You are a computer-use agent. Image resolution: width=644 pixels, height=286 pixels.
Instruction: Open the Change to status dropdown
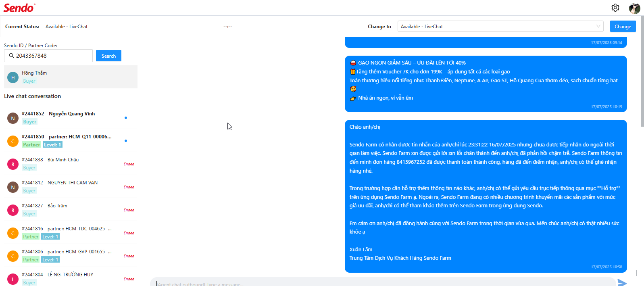pyautogui.click(x=500, y=26)
